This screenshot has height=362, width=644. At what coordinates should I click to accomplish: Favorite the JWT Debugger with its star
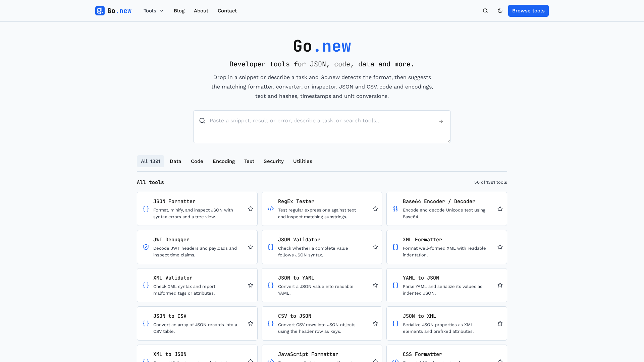point(251,247)
